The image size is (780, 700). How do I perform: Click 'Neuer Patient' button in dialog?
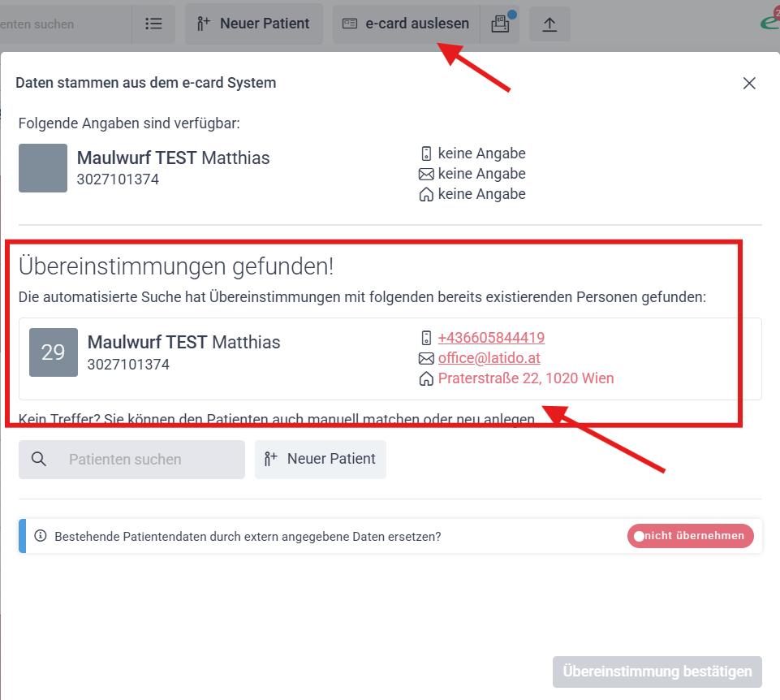[321, 459]
